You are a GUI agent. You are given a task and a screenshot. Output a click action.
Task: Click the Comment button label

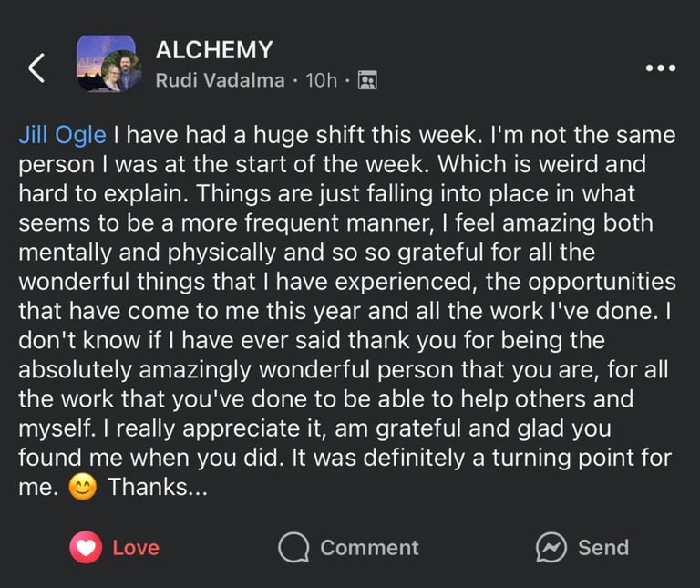pyautogui.click(x=369, y=548)
